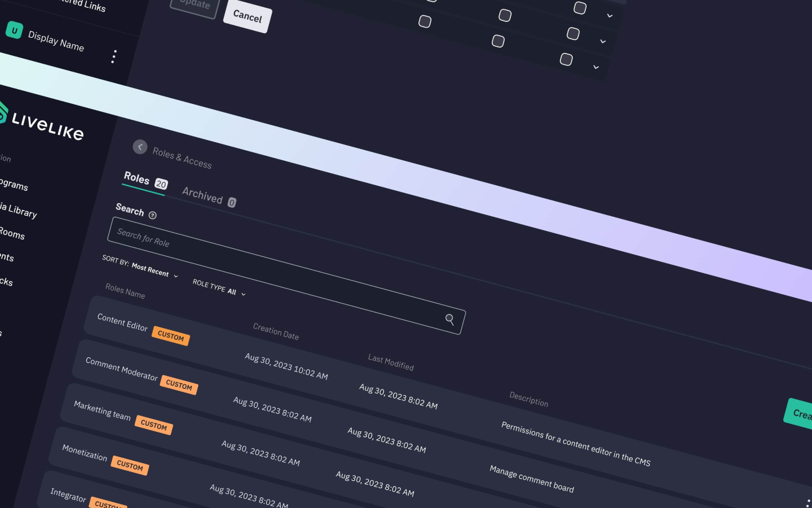Select the Integrator role name
The height and width of the screenshot is (508, 812).
(68, 495)
